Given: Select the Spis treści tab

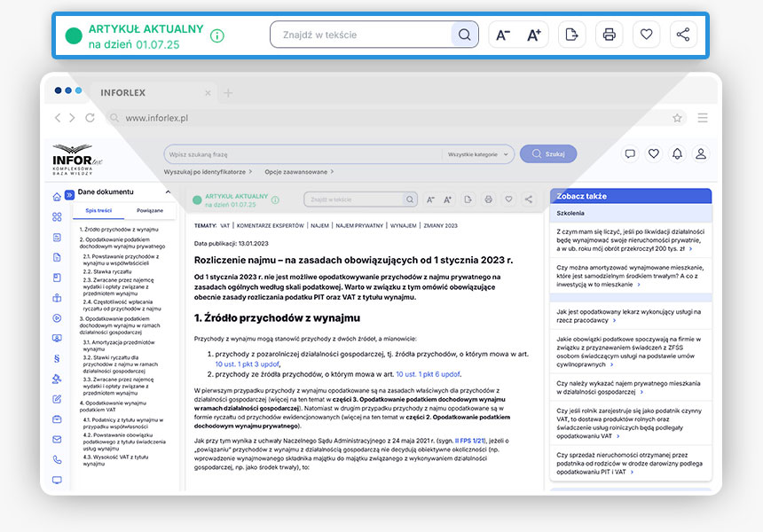Looking at the screenshot, I should click(x=98, y=211).
